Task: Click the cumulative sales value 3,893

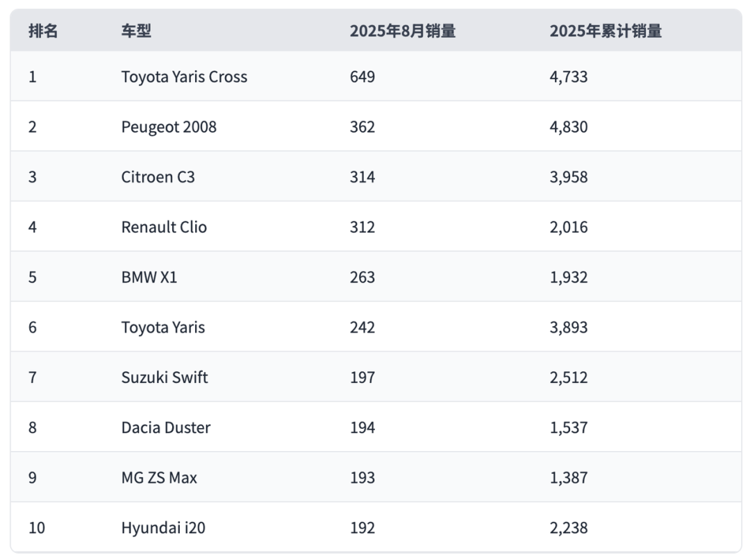Action: 568,327
